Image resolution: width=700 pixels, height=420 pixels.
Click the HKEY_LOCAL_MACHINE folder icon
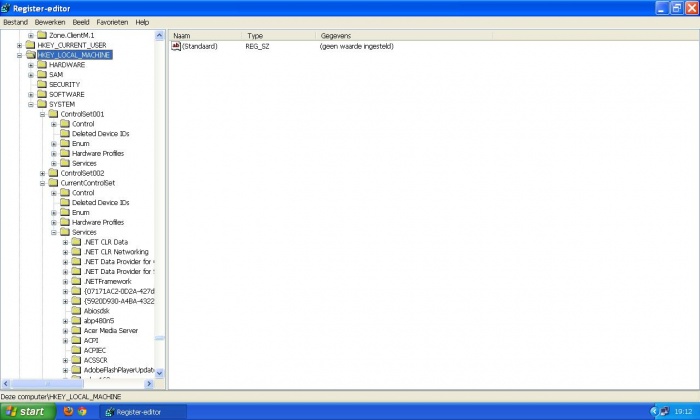tap(30, 54)
